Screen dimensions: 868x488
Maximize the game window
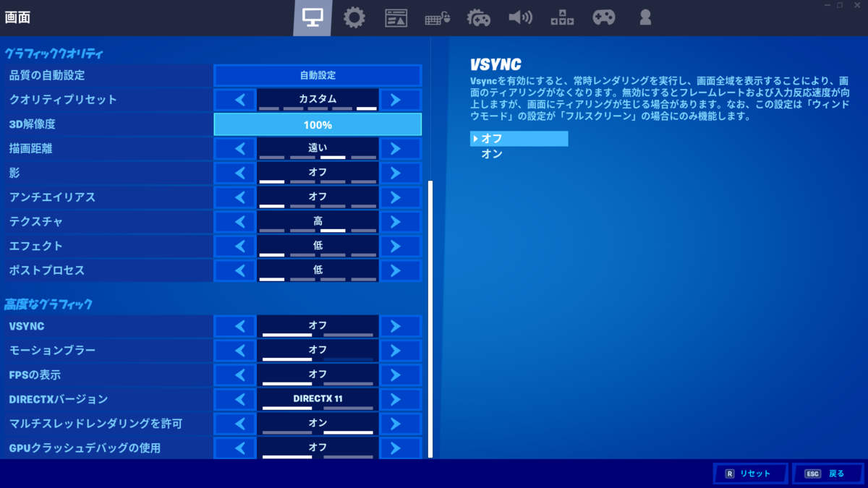(x=840, y=5)
